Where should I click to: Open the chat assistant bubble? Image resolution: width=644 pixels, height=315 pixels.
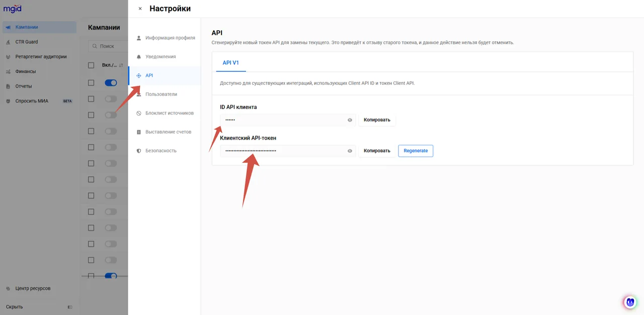click(x=630, y=302)
